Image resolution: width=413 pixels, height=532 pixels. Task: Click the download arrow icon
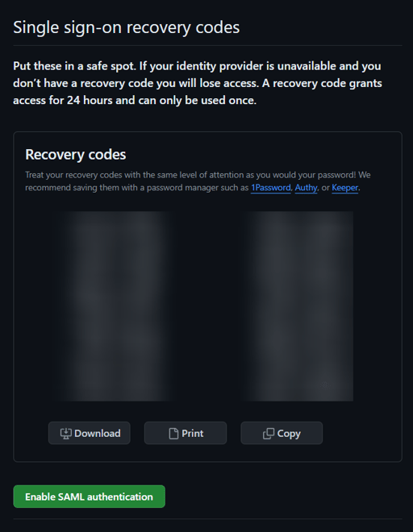pos(65,434)
